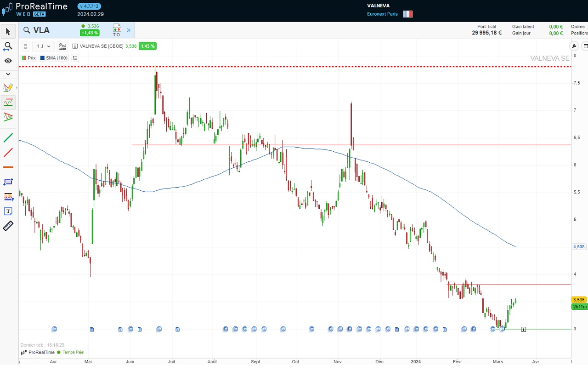Click the VLA search magnifier

27,30
